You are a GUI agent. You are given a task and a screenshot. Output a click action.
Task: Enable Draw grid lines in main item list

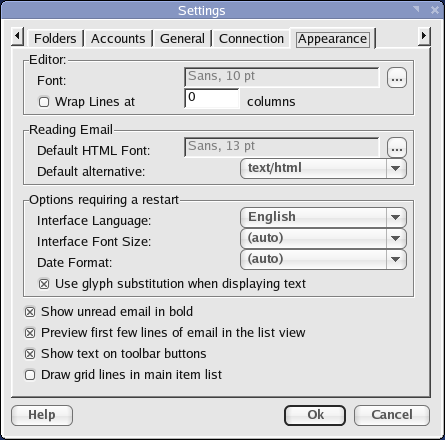(x=30, y=375)
